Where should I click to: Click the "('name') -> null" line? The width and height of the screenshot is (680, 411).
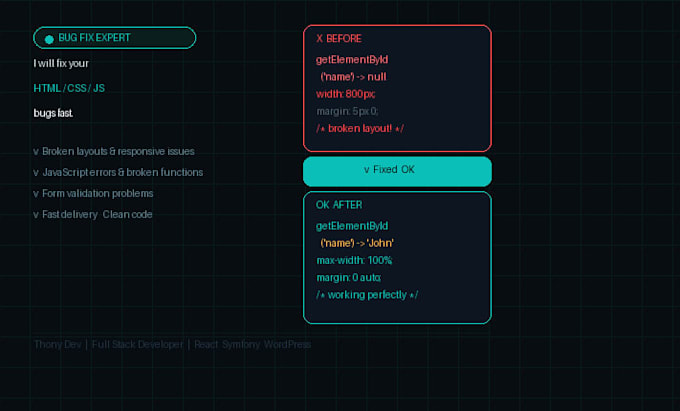click(353, 77)
